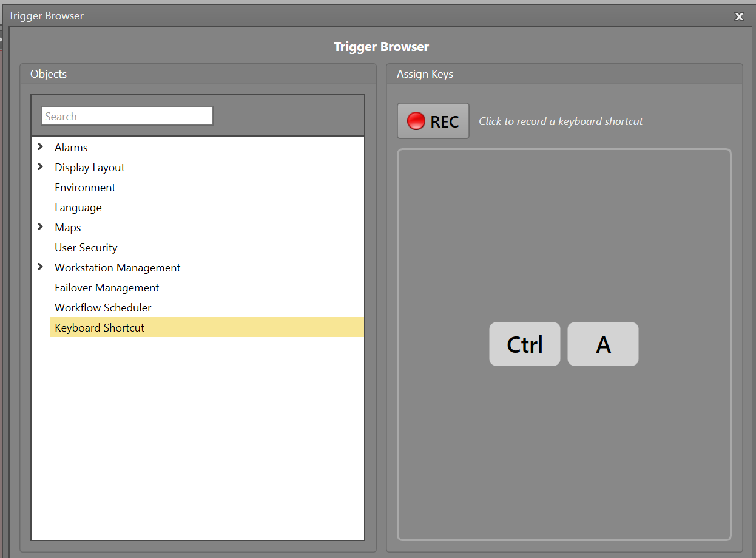756x558 pixels.
Task: Select Display Layout in the objects list
Action: (90, 168)
